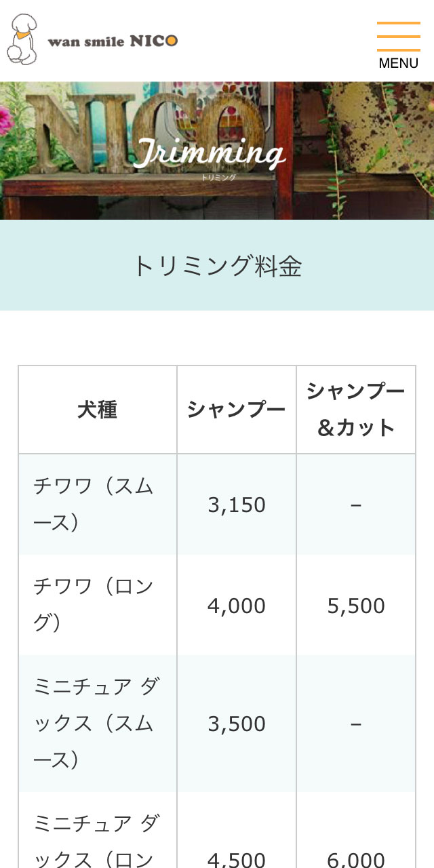Click the トリミング料金 section heading
Image resolution: width=434 pixels, height=868 pixels.
click(217, 266)
